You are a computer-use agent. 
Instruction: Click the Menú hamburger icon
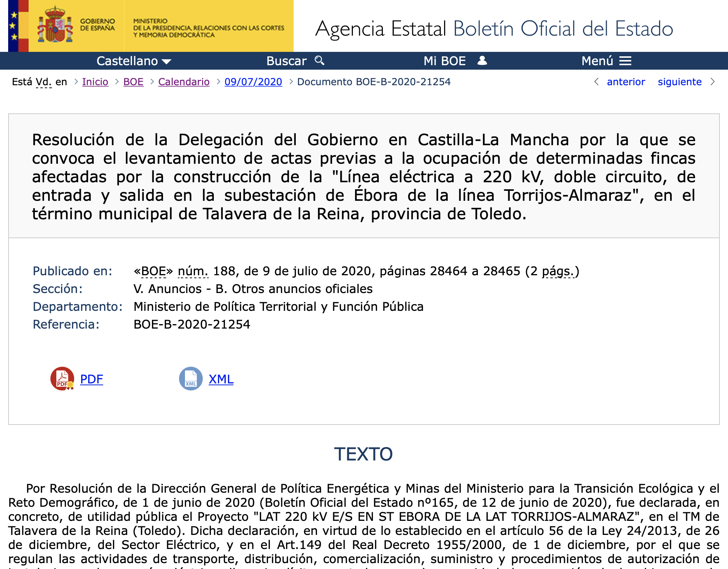click(625, 61)
